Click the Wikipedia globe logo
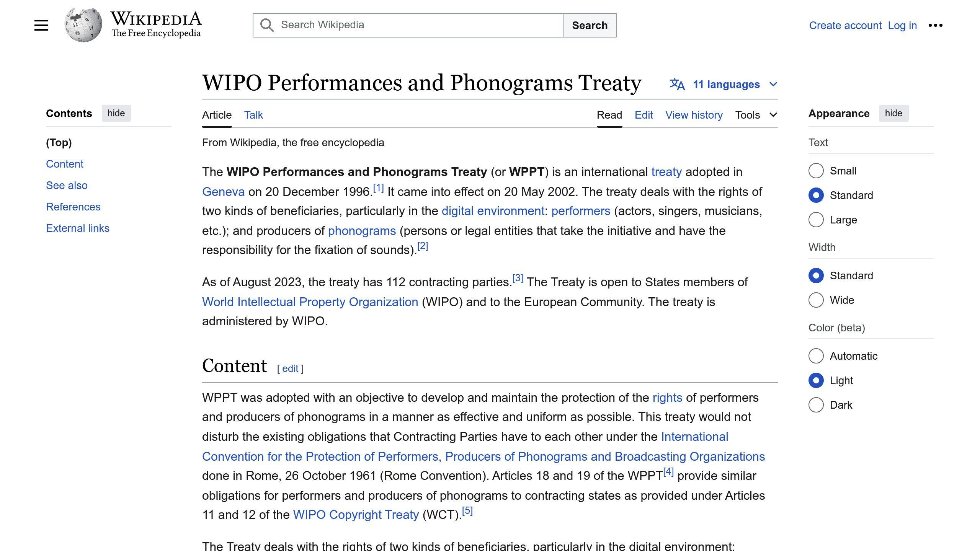The height and width of the screenshot is (551, 980). point(83,25)
